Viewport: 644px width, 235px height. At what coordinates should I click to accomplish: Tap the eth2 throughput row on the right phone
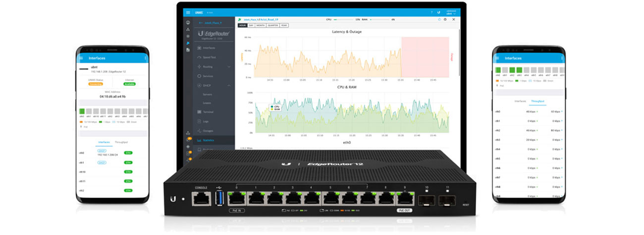tap(530, 130)
